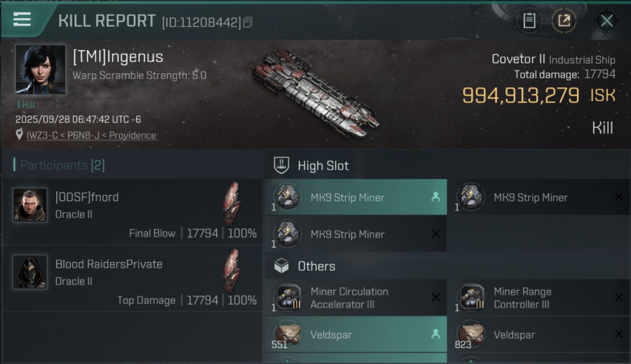Click Blood Raiders' Oracle II ship icon
The image size is (631, 364).
point(231,271)
